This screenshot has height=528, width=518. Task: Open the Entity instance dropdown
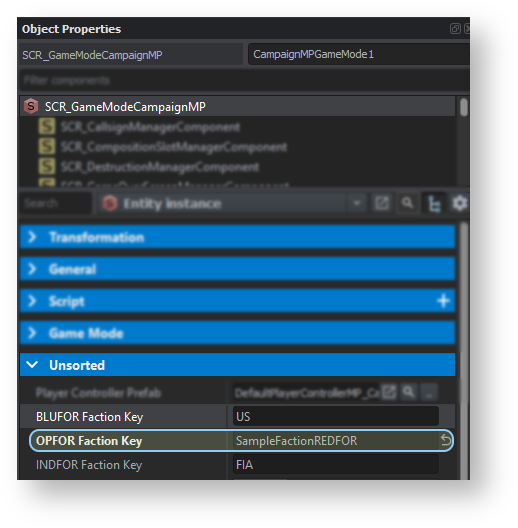tap(357, 203)
